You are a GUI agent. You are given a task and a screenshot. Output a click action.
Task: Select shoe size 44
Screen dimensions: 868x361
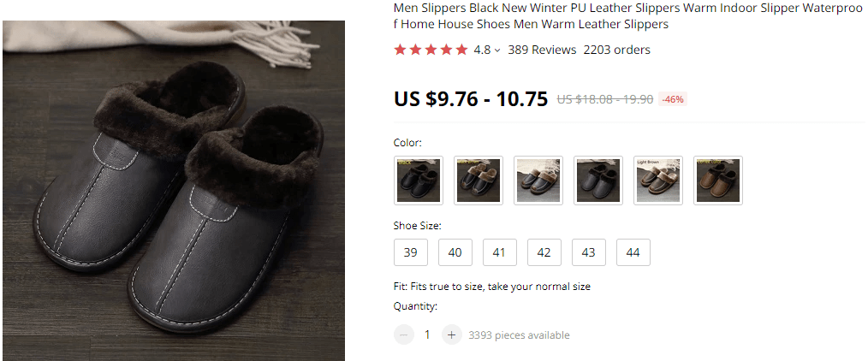coord(633,252)
